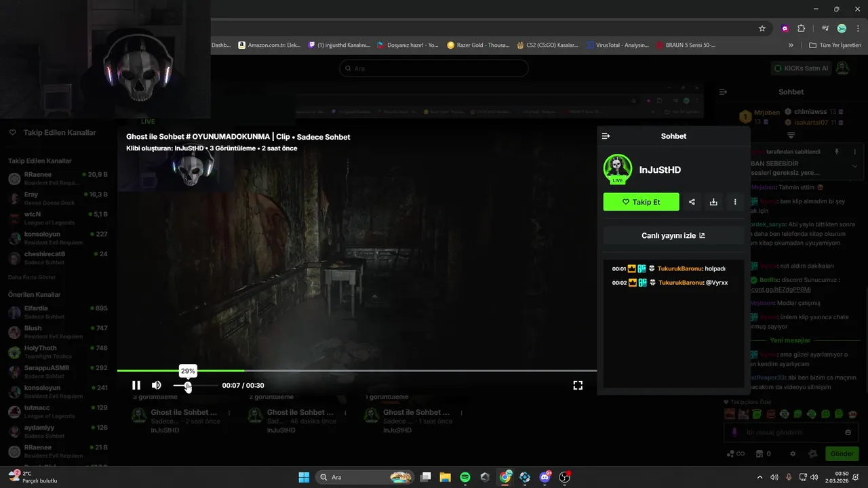Open the Kick user avatar menu at top right

tap(842, 68)
